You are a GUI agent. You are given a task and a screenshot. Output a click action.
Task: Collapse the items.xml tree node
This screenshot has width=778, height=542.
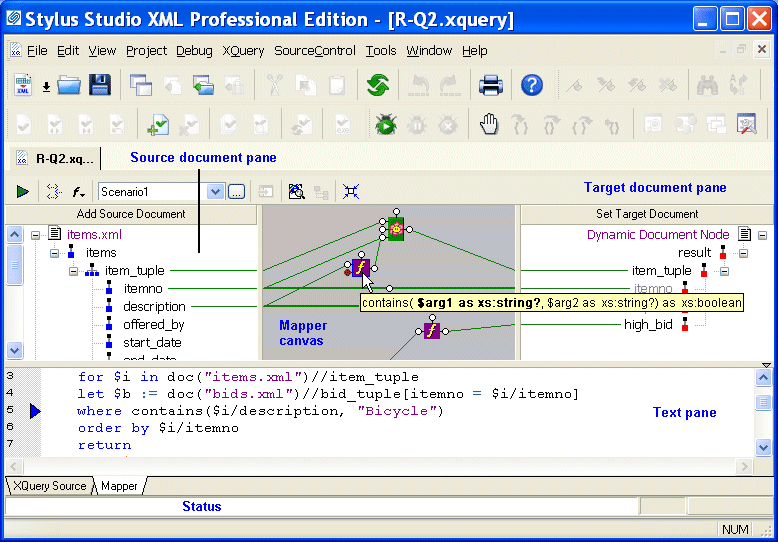(36, 235)
